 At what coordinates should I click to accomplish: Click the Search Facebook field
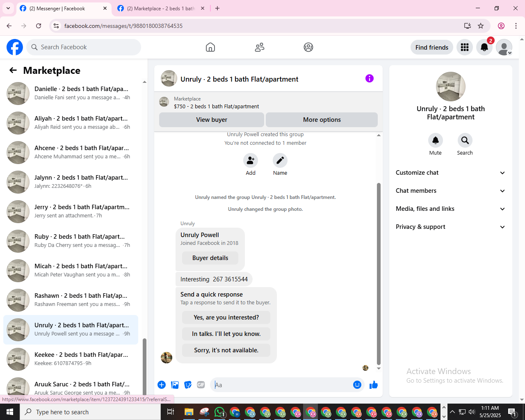(x=84, y=47)
